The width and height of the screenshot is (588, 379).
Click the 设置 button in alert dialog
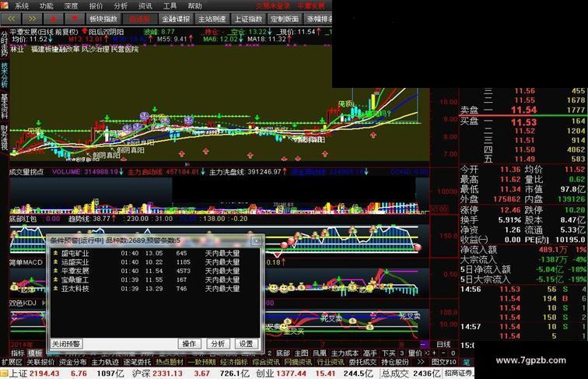(x=246, y=344)
